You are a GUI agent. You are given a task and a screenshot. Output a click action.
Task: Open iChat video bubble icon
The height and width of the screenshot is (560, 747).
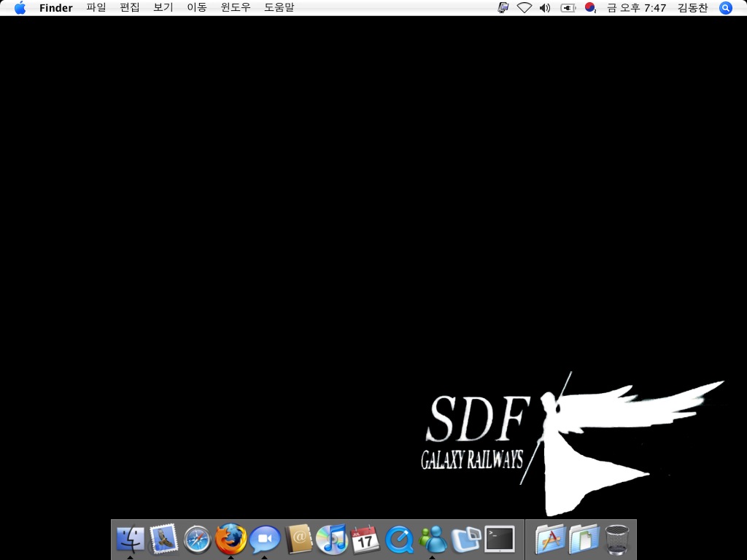point(265,540)
